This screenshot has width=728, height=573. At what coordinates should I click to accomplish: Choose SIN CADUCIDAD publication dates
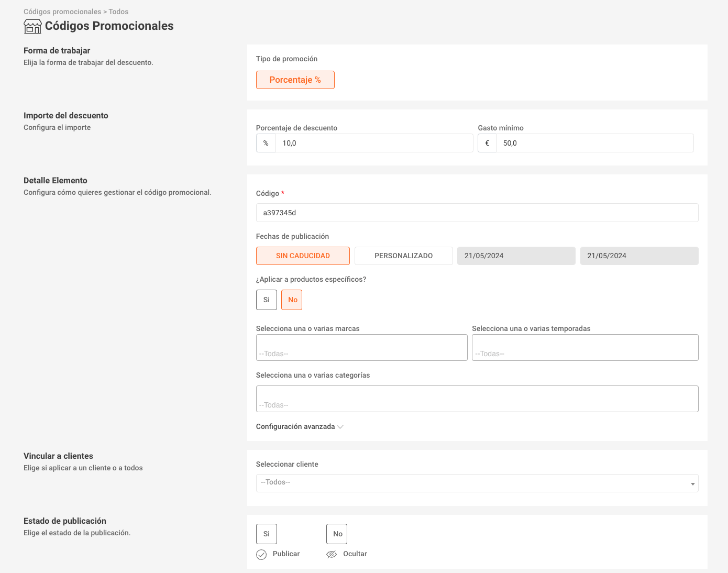tap(303, 256)
